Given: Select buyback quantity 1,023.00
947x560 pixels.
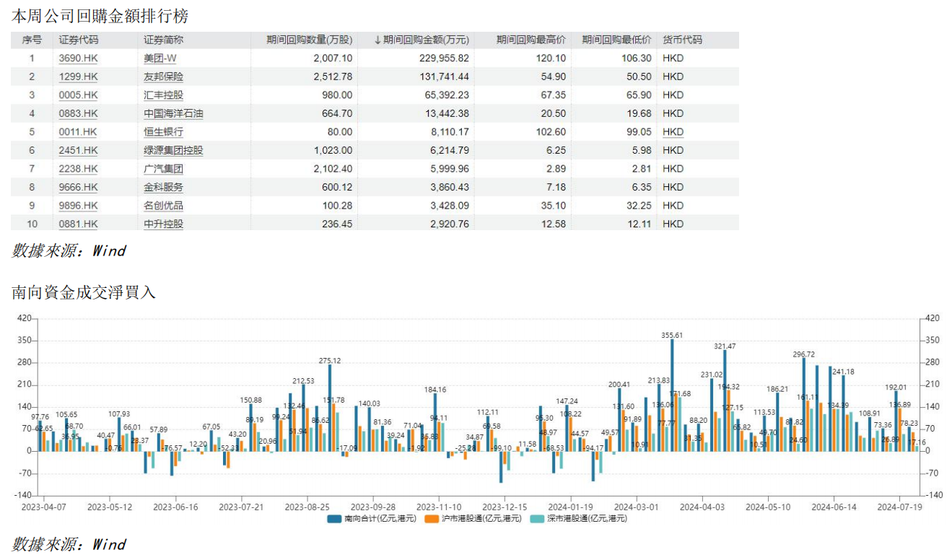Looking at the screenshot, I should 332,150.
